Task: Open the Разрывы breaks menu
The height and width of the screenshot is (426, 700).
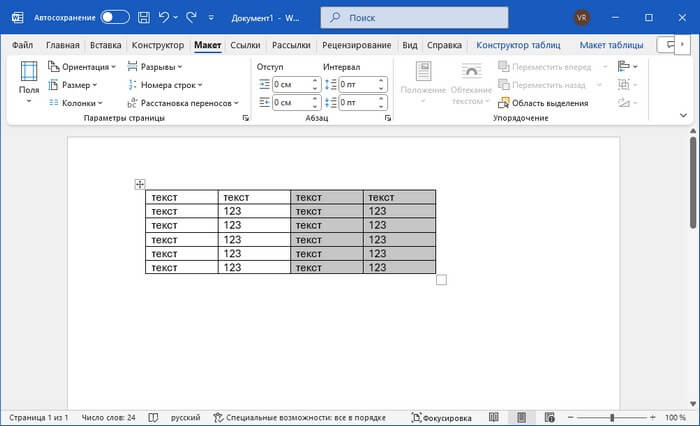Action: [x=163, y=66]
